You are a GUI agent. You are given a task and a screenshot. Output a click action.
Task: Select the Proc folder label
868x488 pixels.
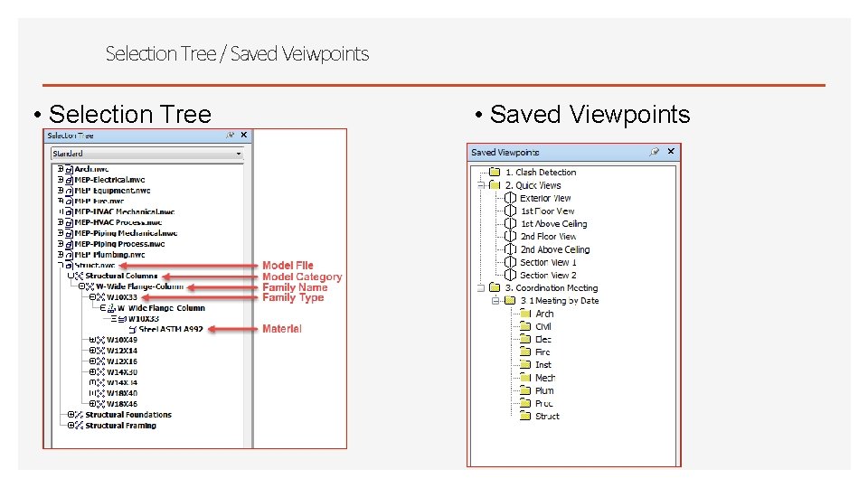544,403
